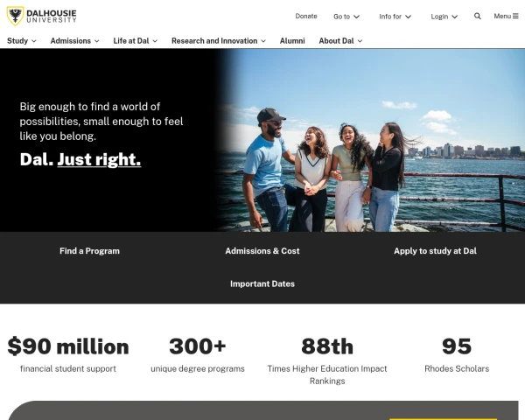Open the About Dal menu

point(340,41)
